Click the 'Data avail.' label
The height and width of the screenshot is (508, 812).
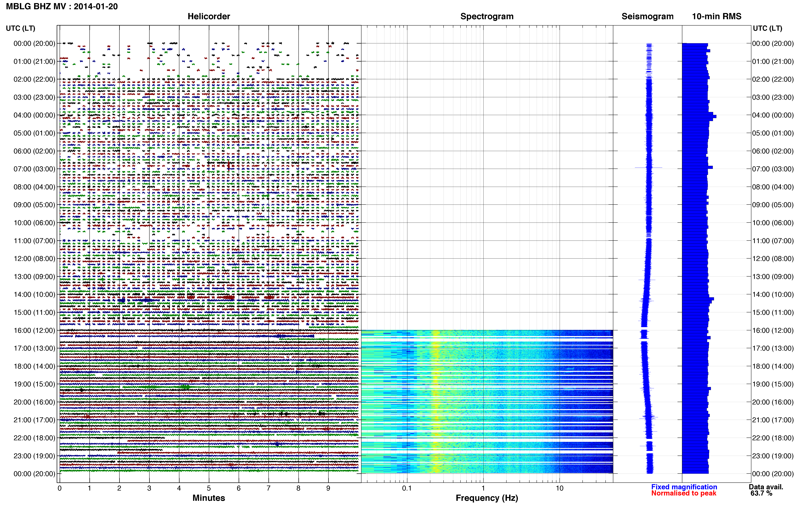pyautogui.click(x=766, y=487)
